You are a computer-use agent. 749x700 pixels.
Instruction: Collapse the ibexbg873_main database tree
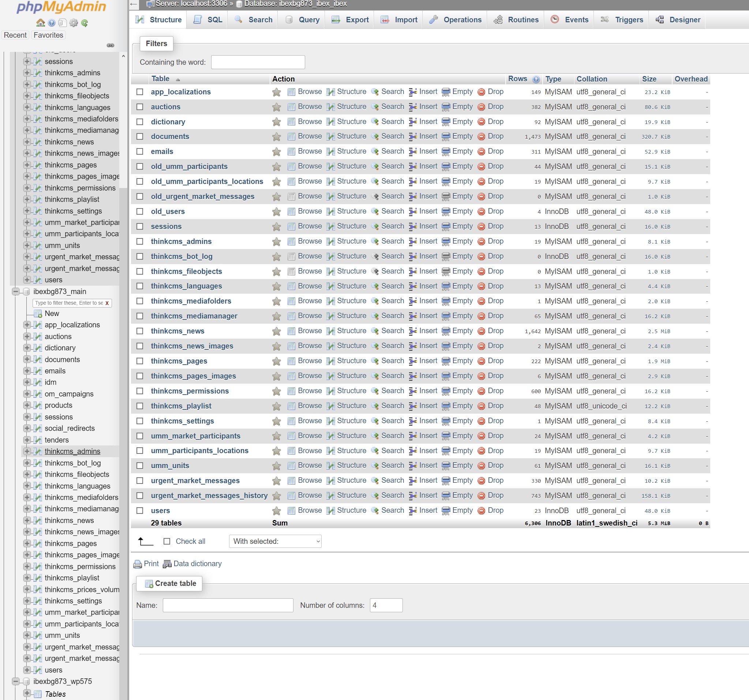coord(15,291)
